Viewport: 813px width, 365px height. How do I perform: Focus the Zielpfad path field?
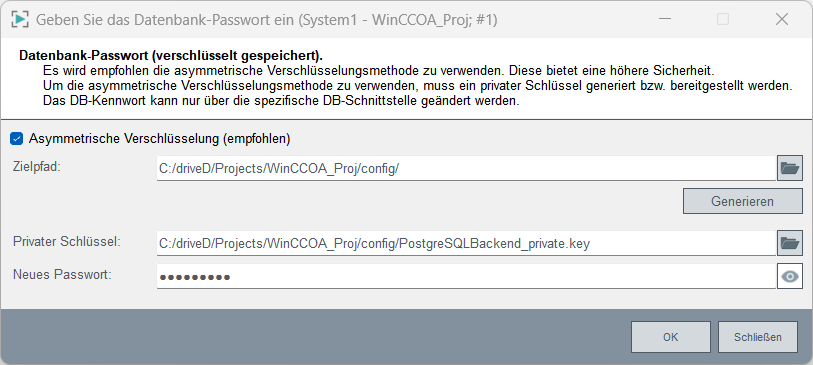(466, 169)
